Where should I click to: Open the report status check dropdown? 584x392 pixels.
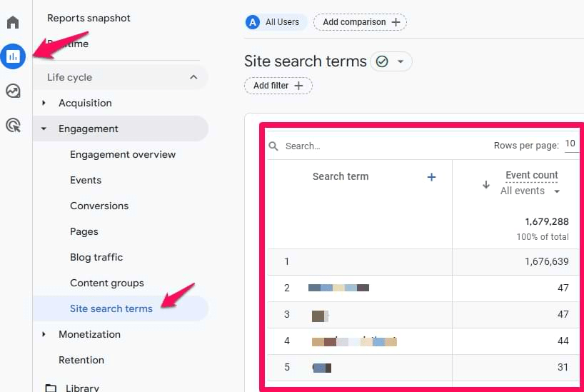tap(391, 62)
